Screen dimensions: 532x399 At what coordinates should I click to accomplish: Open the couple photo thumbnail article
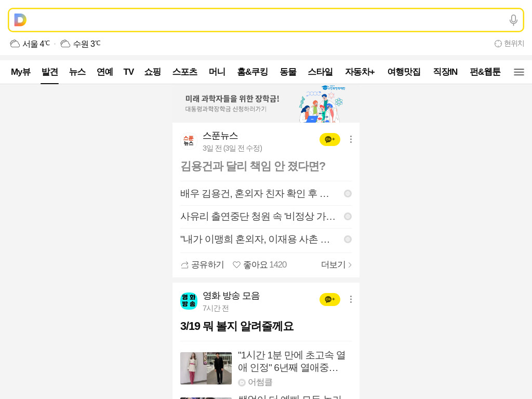(x=206, y=368)
